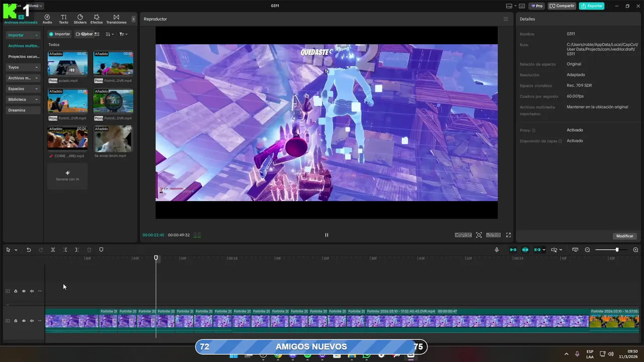Click the timeline playhead marker
This screenshot has width=644, height=362.
click(156, 258)
